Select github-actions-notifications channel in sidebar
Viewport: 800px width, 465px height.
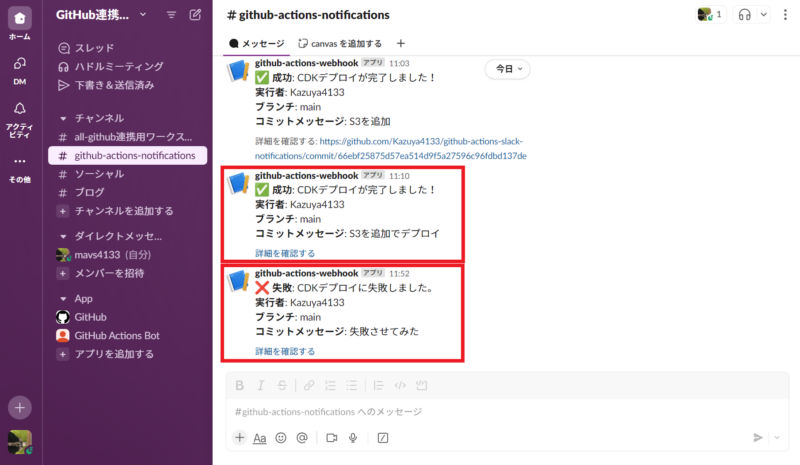pyautogui.click(x=128, y=155)
